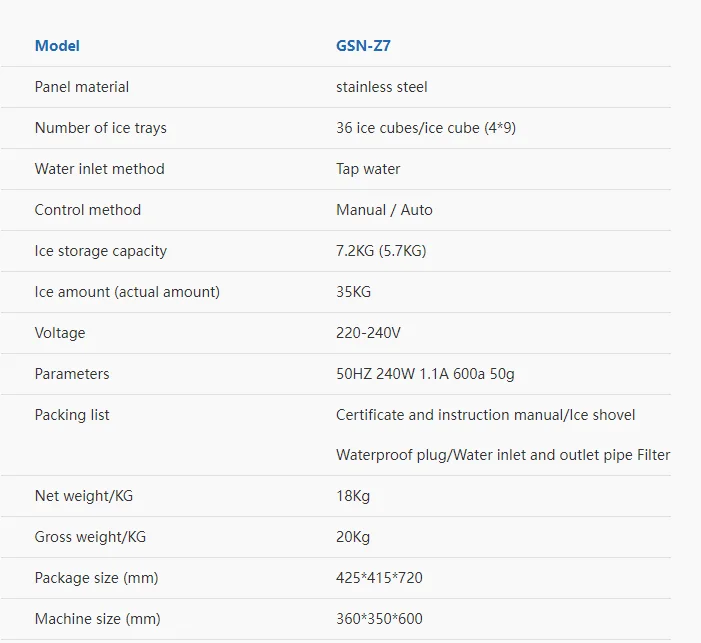The image size is (701, 643).
Task: Click the "360*350*600" machine size value
Action: pos(379,619)
